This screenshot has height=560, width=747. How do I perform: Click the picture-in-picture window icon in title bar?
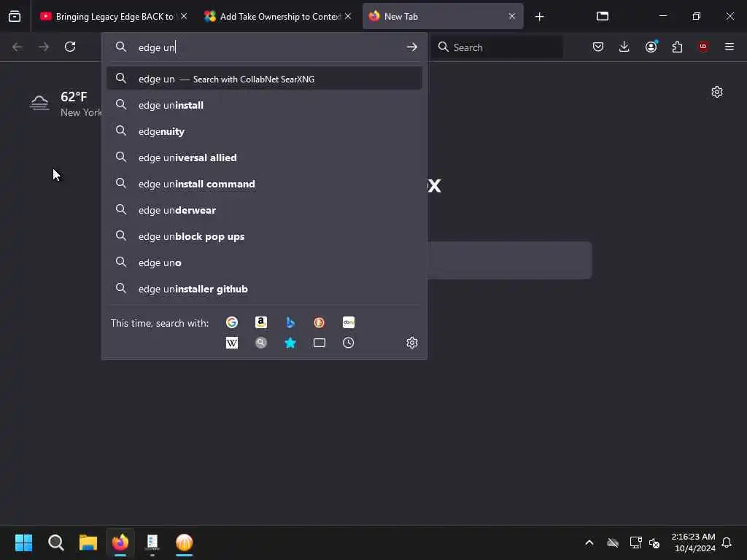coord(603,16)
